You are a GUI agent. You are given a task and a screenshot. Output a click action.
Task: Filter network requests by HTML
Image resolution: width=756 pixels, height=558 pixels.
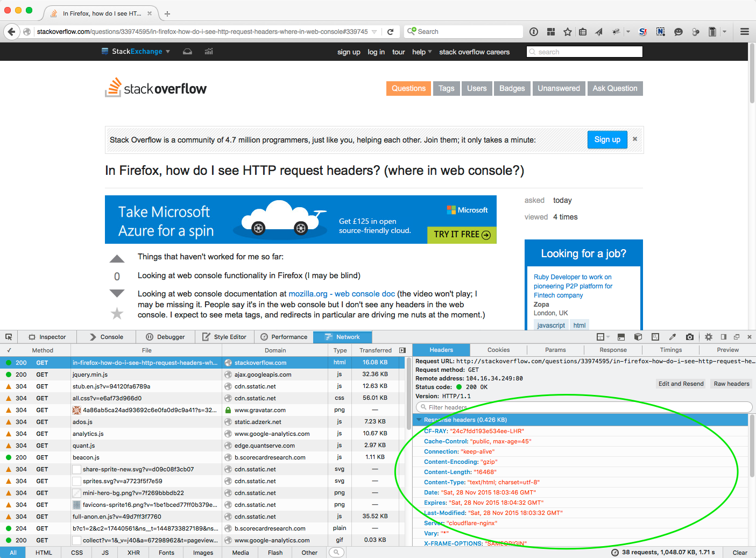tap(44, 553)
